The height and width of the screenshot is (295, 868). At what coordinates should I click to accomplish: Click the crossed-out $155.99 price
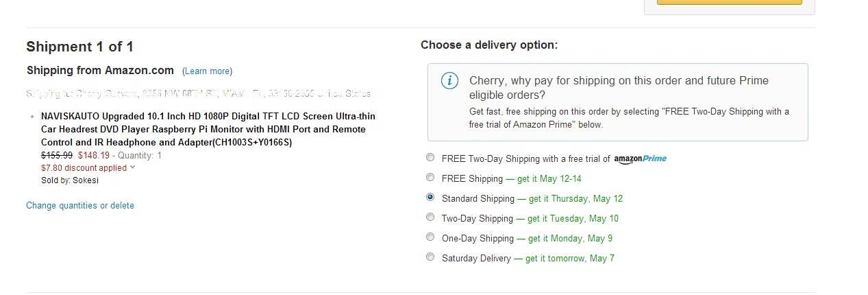click(x=57, y=155)
